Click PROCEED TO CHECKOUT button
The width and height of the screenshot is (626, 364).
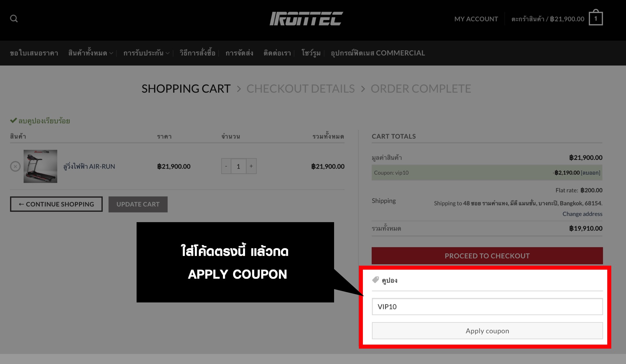487,256
